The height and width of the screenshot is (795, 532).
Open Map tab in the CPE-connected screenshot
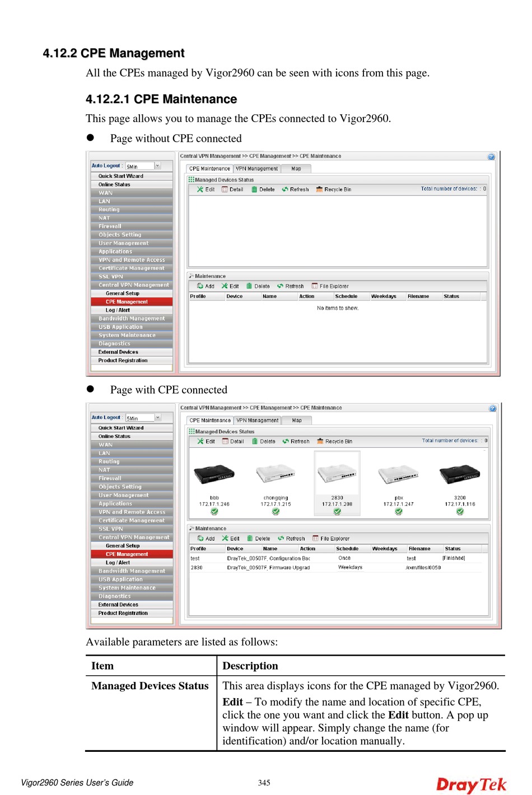(296, 420)
